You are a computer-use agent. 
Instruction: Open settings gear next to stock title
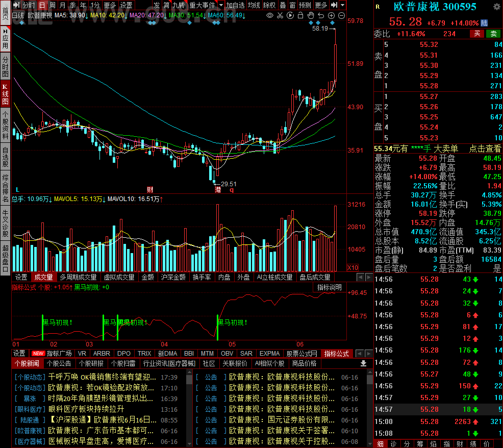[496, 7]
